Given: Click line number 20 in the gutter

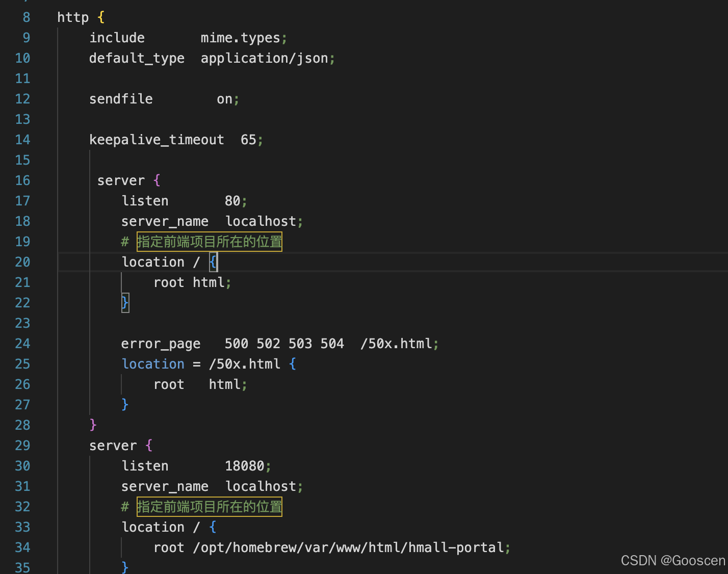Looking at the screenshot, I should pos(22,262).
